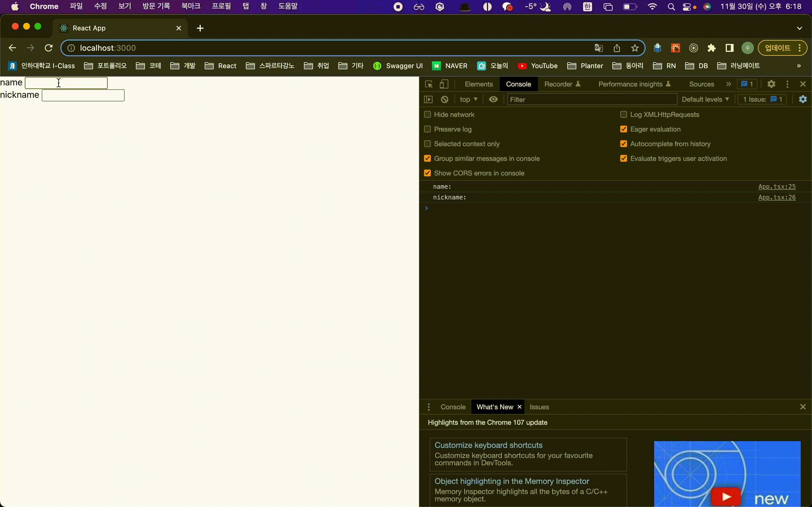Check the Hide network option
This screenshot has width=812, height=507.
[427, 115]
